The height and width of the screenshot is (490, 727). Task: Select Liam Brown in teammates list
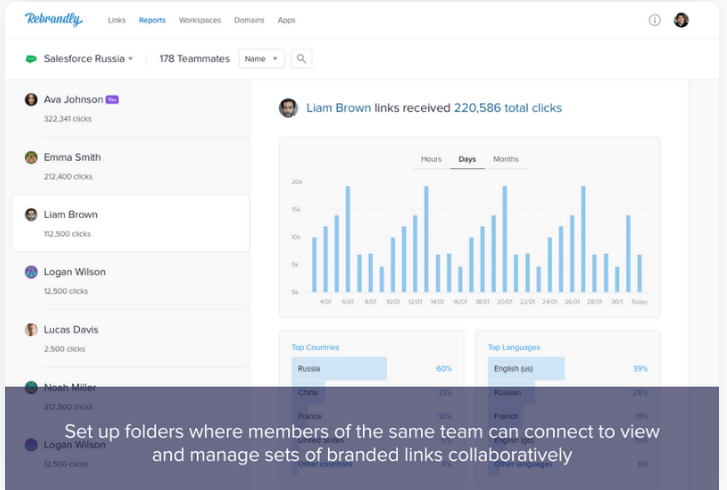(x=130, y=223)
